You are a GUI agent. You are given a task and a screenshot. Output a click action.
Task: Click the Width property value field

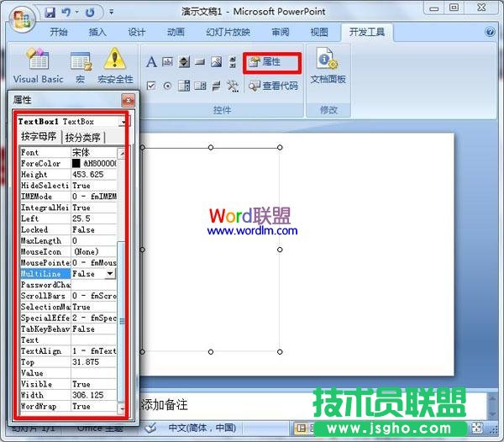pyautogui.click(x=93, y=395)
